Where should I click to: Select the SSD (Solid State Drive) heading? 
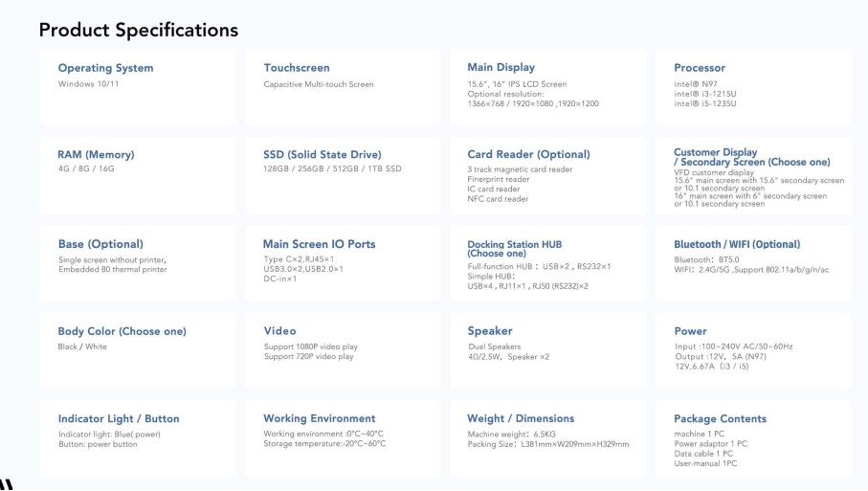point(323,154)
